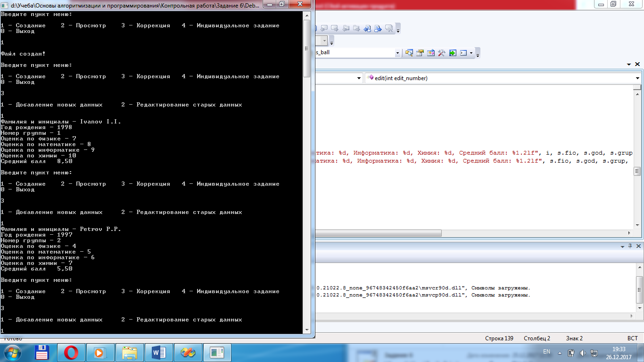Viewport: 644px width, 362px height.
Task: Click the Object Browser toolbar icon
Action: pos(430,53)
